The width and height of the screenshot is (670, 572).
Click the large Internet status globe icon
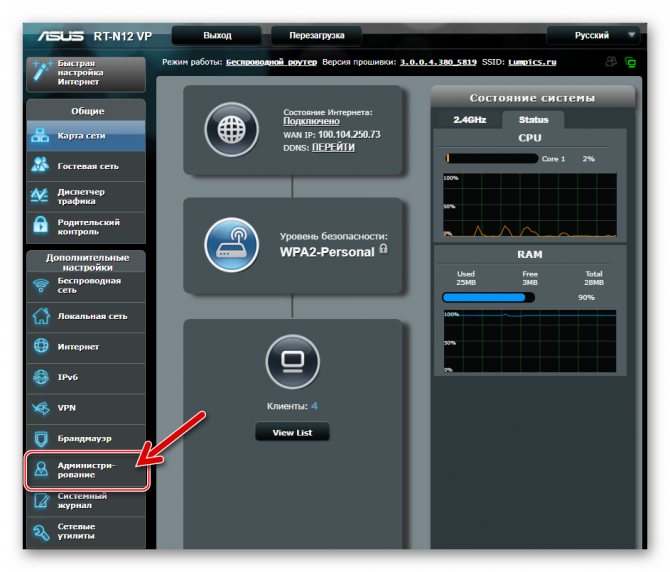click(232, 129)
